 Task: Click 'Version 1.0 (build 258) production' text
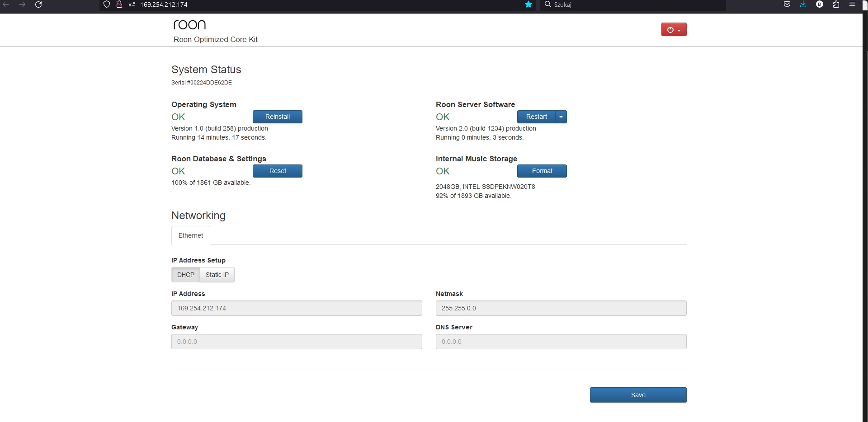point(220,128)
